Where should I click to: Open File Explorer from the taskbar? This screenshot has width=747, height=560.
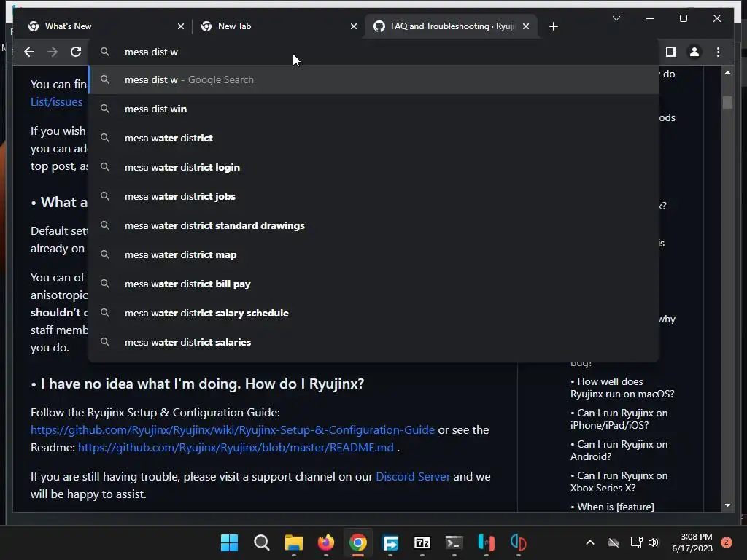293,542
